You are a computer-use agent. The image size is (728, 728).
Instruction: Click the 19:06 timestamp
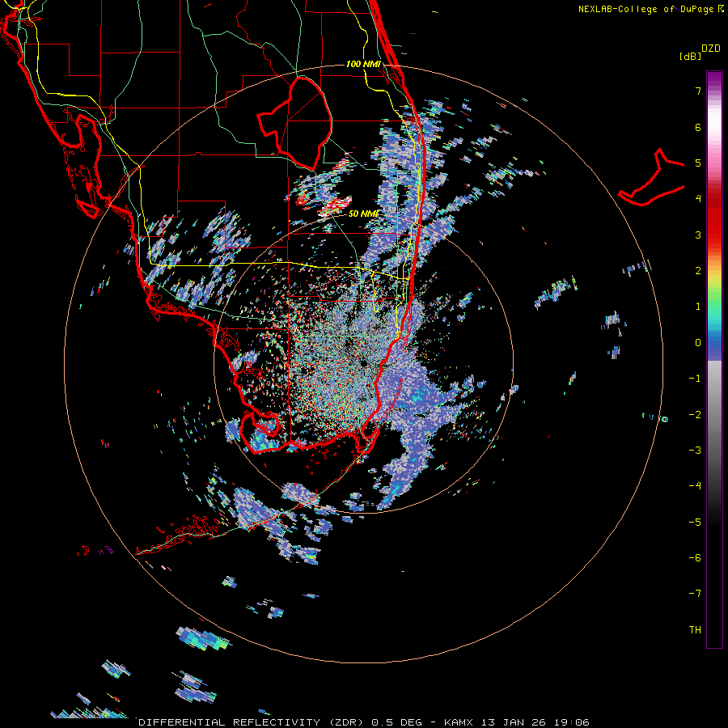click(572, 722)
